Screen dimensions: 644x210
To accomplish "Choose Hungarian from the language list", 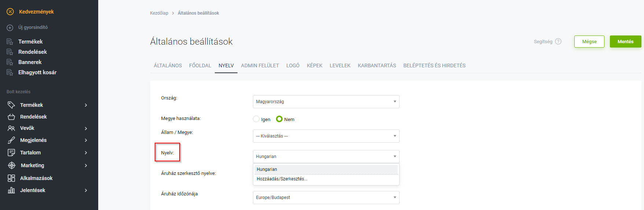I will click(326, 169).
